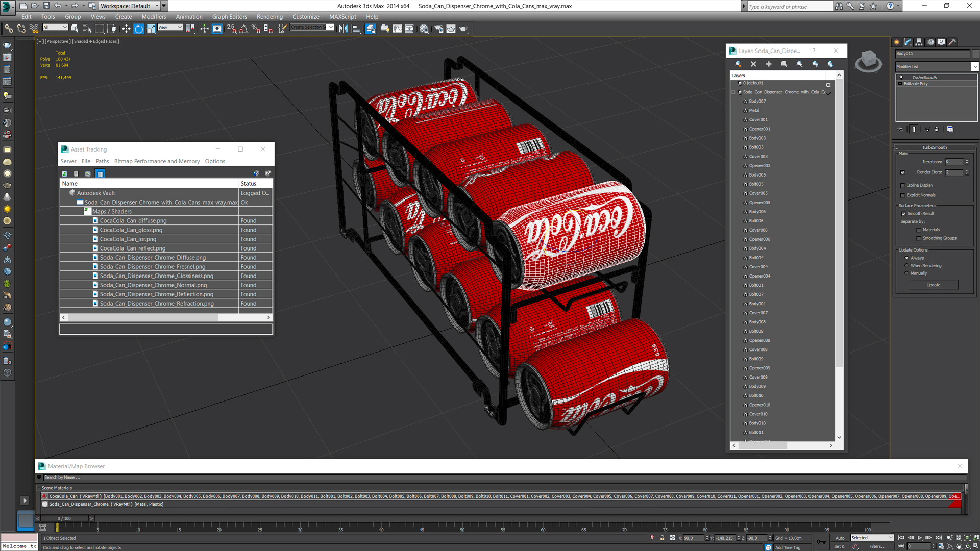The height and width of the screenshot is (551, 980).
Task: Open Bitmap Performance and Memory menu
Action: [x=157, y=161]
